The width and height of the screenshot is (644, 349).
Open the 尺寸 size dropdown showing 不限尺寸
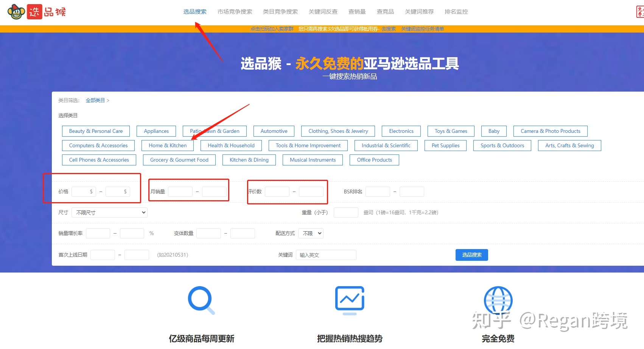coord(109,212)
